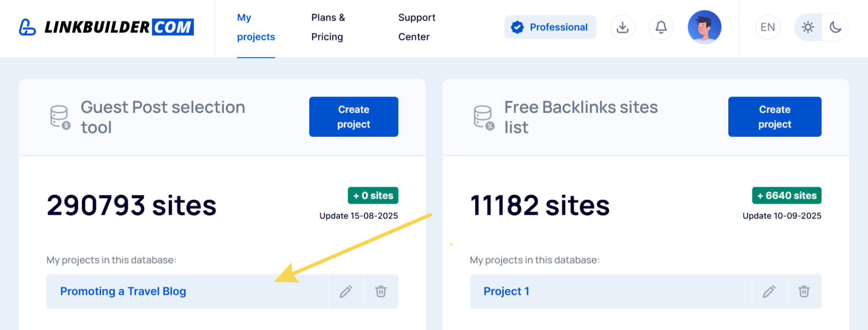Delete the Promoting a Travel Blog project

pyautogui.click(x=381, y=292)
